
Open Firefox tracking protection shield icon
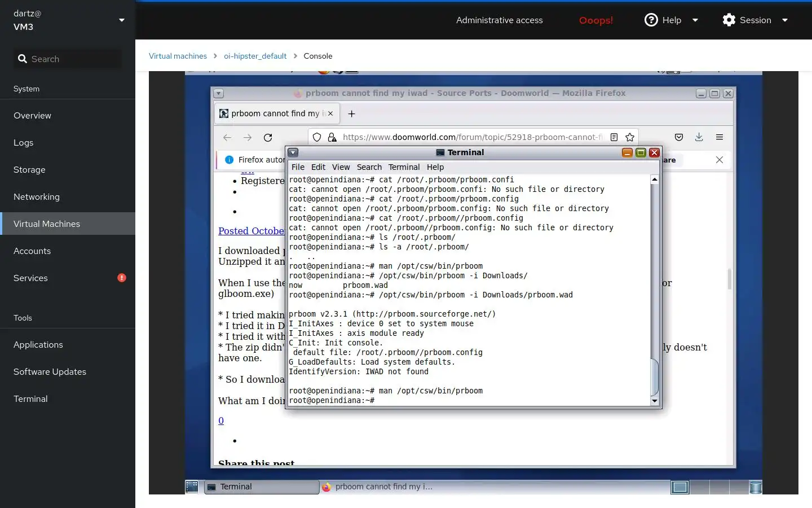317,137
